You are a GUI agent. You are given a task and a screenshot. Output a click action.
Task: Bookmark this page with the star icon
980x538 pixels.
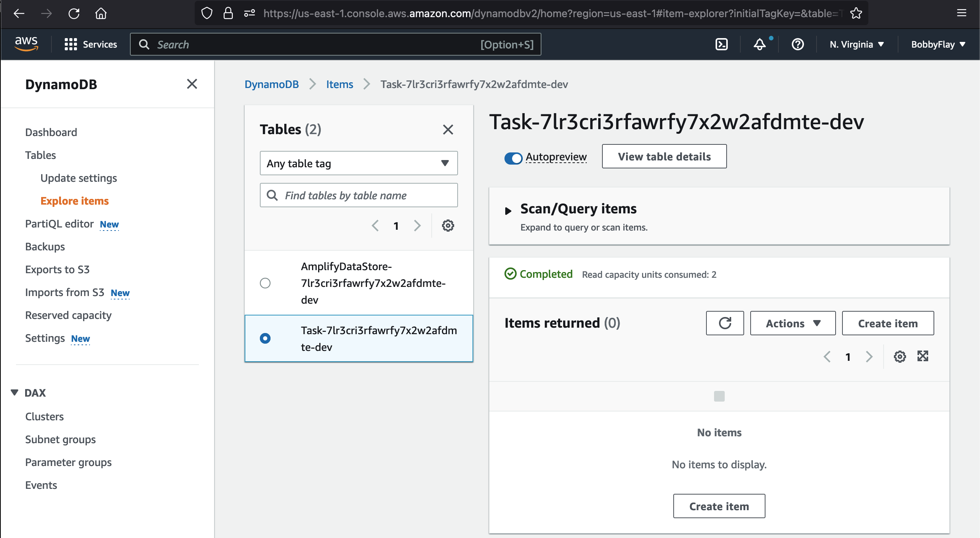[x=856, y=14]
